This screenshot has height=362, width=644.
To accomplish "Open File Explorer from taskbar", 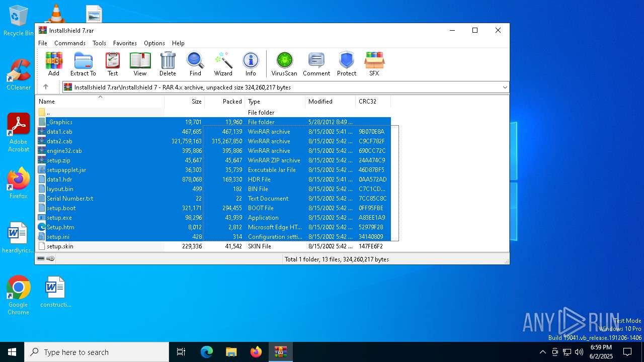I will [x=231, y=352].
